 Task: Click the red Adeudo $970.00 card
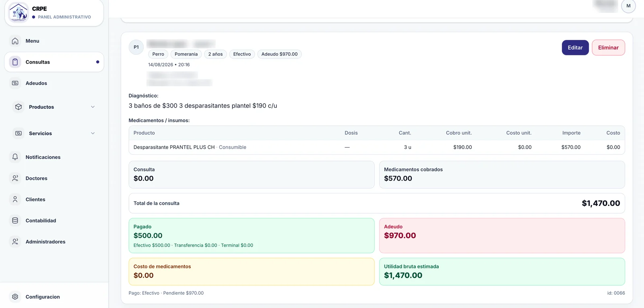pos(502,236)
